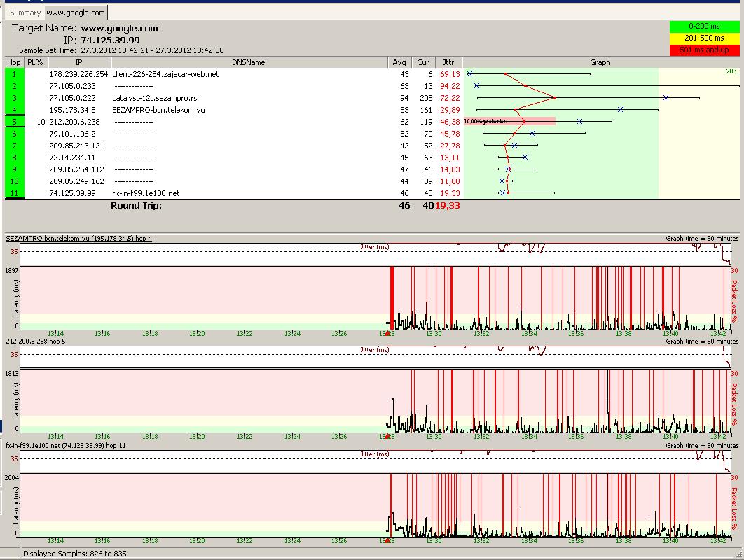Click the Avg column header
Viewport: 744px width, 560px height.
[x=399, y=62]
